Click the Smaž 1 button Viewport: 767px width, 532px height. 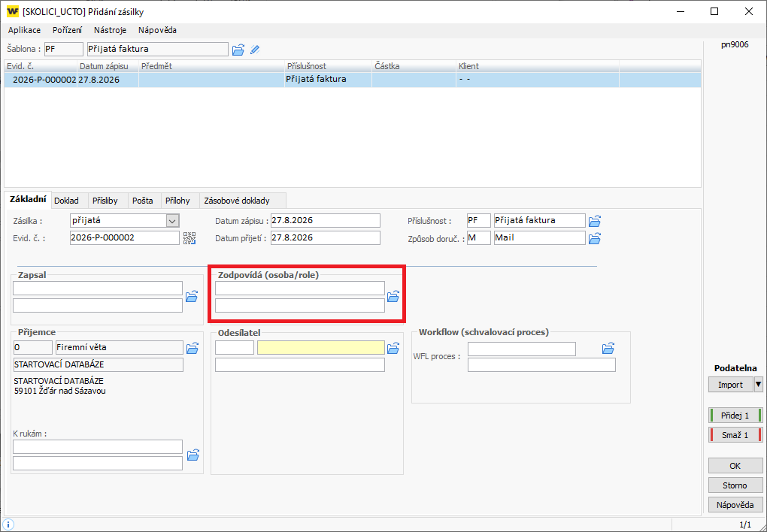pyautogui.click(x=735, y=435)
